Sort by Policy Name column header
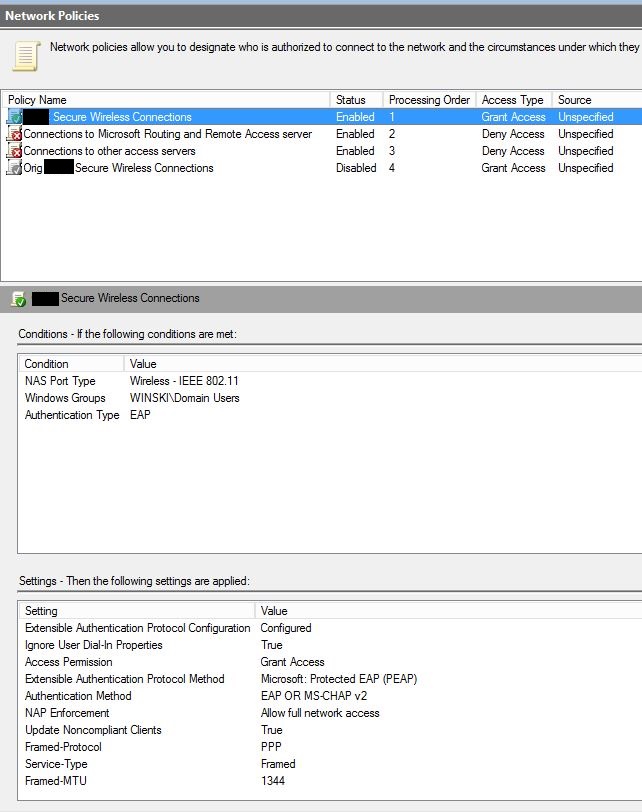This screenshot has width=642, height=812. point(166,100)
